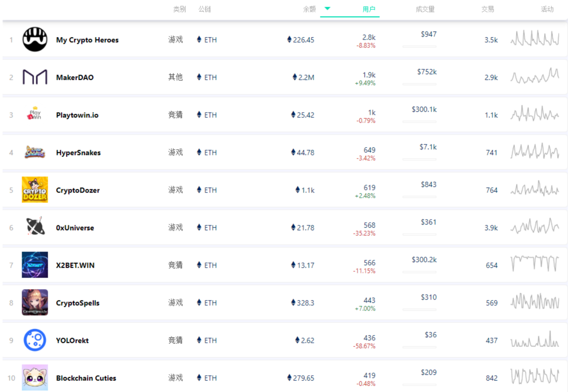Screen dimensions: 568x392
Task: Sort table by 活动 column header
Action: pos(547,9)
